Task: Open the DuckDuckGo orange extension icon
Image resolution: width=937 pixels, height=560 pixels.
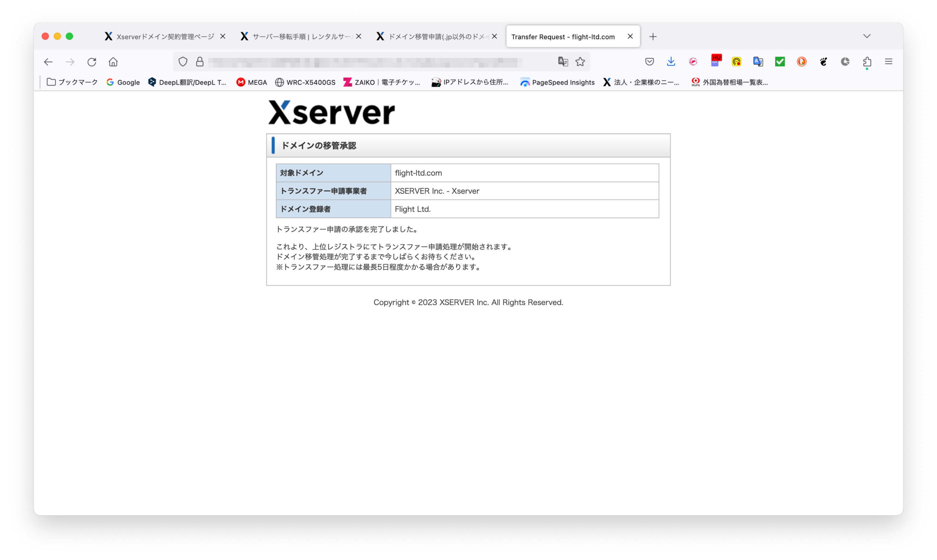Action: [802, 61]
